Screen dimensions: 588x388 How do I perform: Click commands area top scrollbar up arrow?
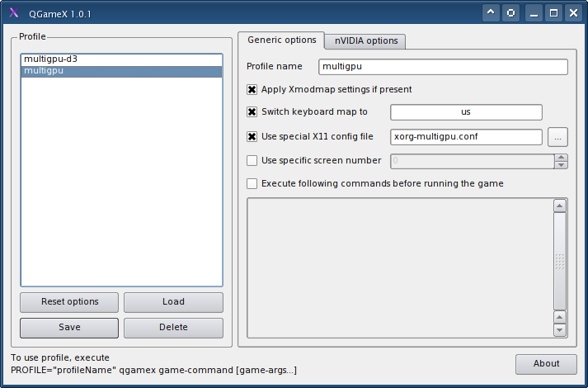(560, 206)
